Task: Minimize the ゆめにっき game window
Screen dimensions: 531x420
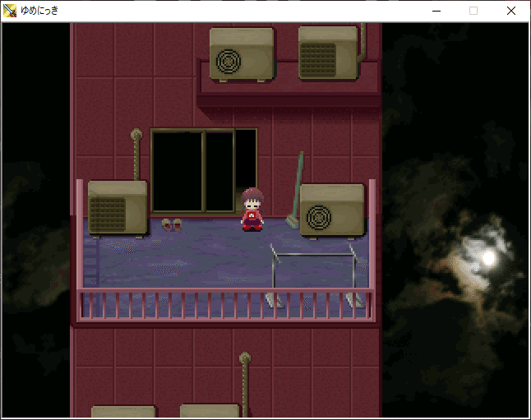Action: point(436,11)
